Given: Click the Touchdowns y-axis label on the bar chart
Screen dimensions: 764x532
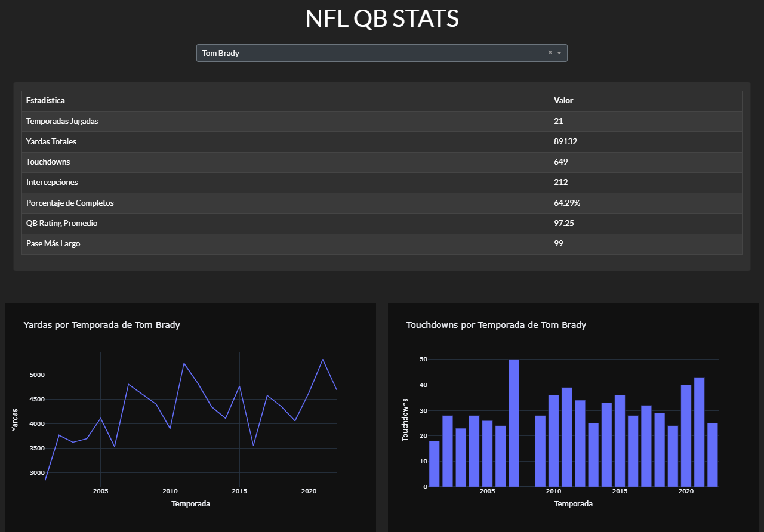Looking at the screenshot, I should tap(405, 420).
